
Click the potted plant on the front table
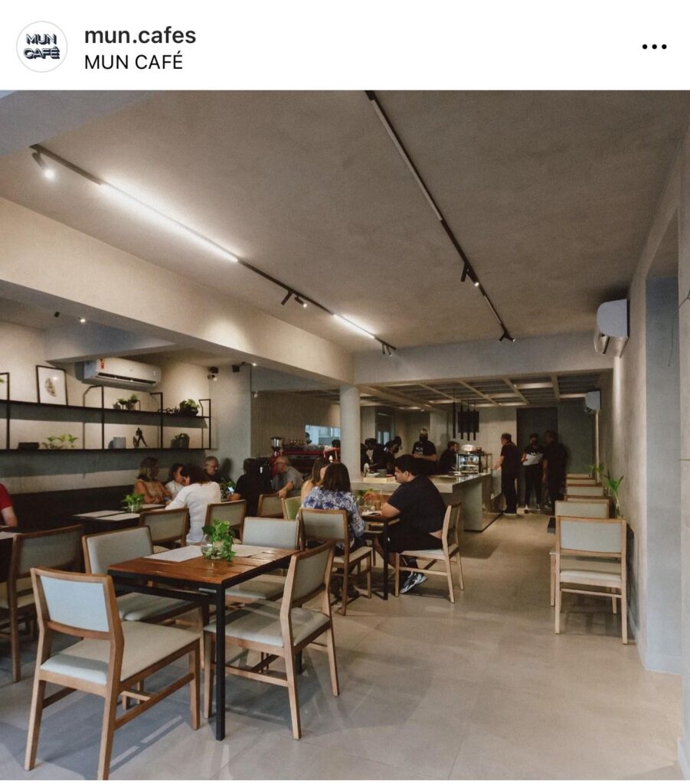coord(218,541)
